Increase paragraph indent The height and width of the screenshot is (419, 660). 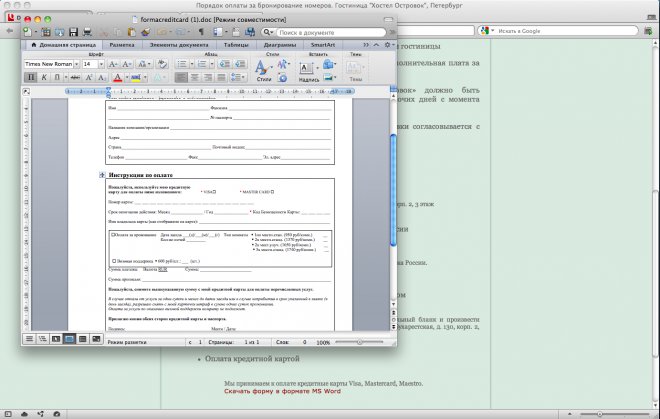click(x=241, y=64)
